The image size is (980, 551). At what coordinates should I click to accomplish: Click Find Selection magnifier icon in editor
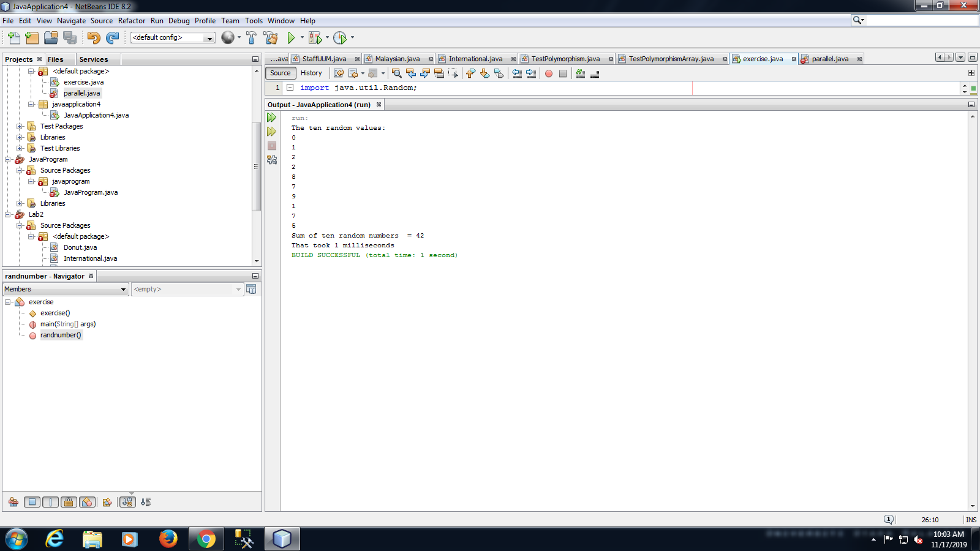point(396,73)
